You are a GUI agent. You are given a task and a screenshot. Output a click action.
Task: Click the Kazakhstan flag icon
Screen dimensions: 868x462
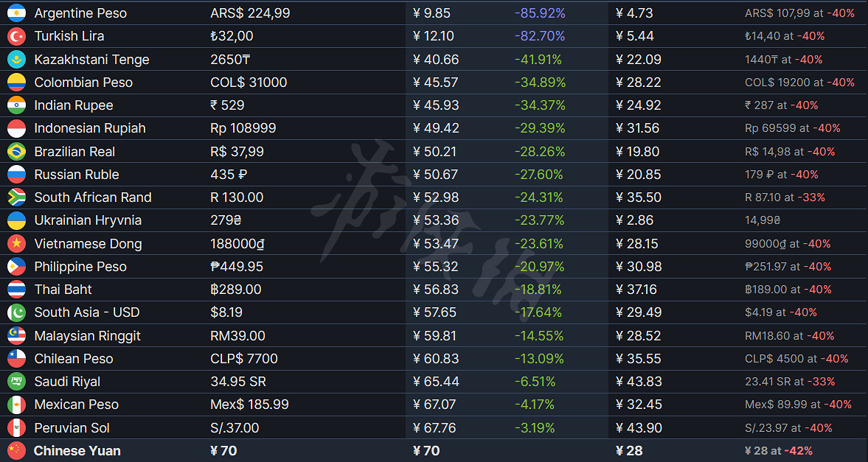(16, 60)
